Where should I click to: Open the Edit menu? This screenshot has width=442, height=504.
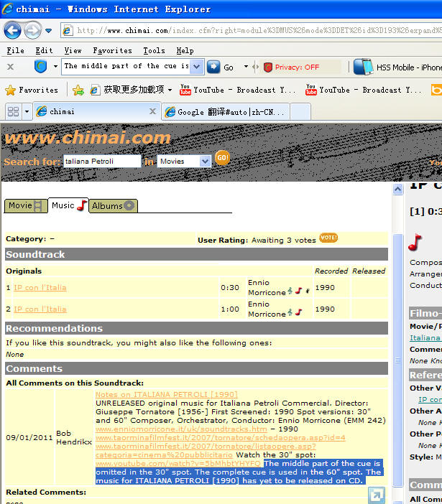44,50
